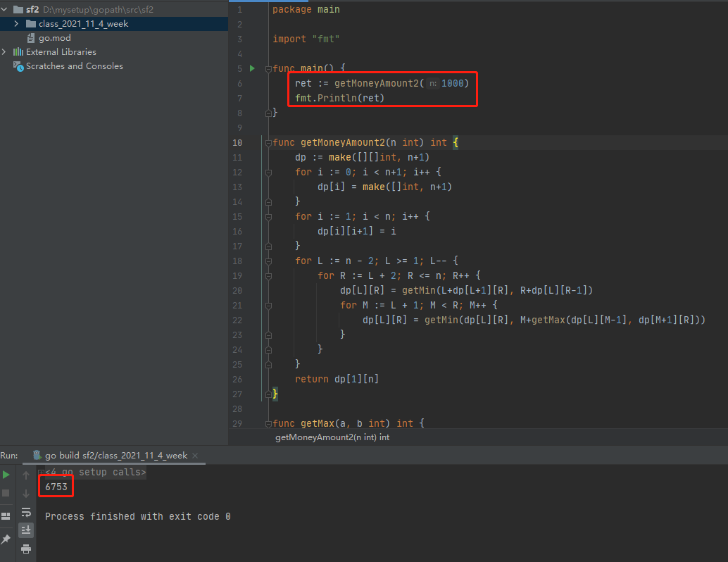
Task: Jump down the stack trace with down arrow
Action: pyautogui.click(x=26, y=493)
